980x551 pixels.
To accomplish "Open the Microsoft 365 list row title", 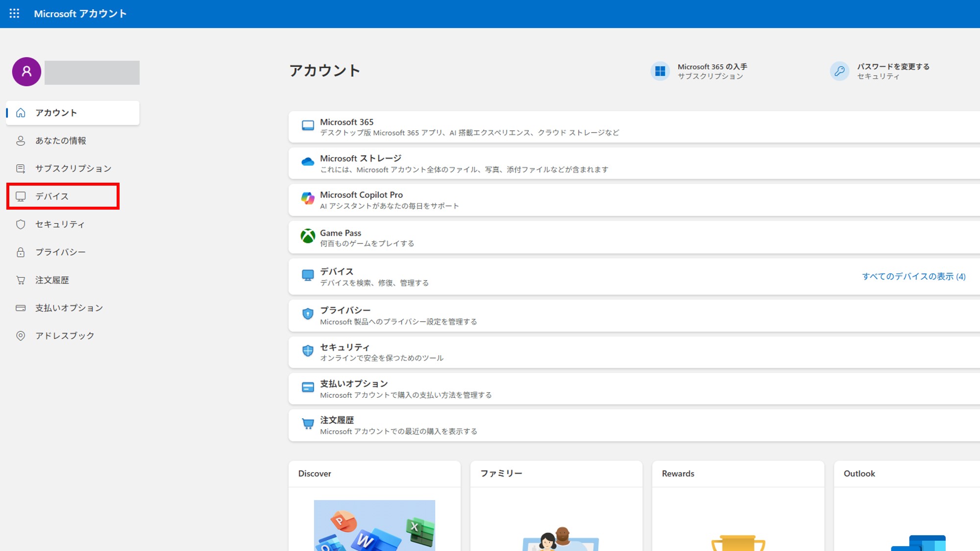I will tap(347, 122).
